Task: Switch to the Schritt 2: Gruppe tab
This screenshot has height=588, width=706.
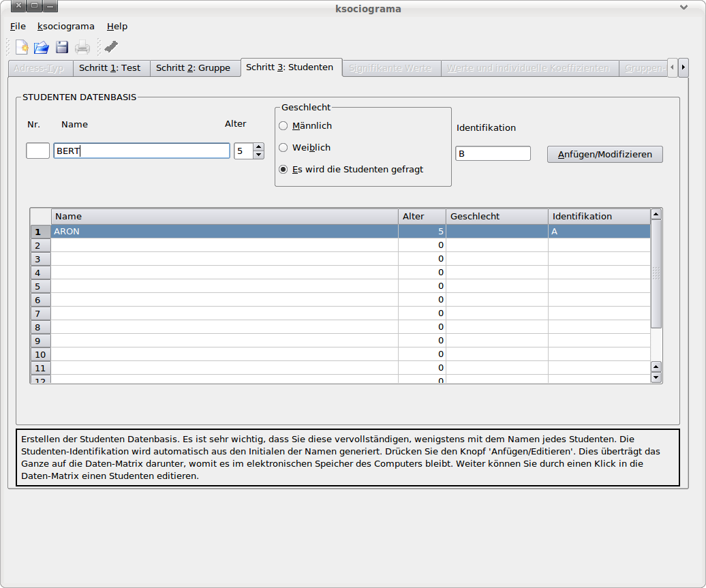Action: point(193,68)
